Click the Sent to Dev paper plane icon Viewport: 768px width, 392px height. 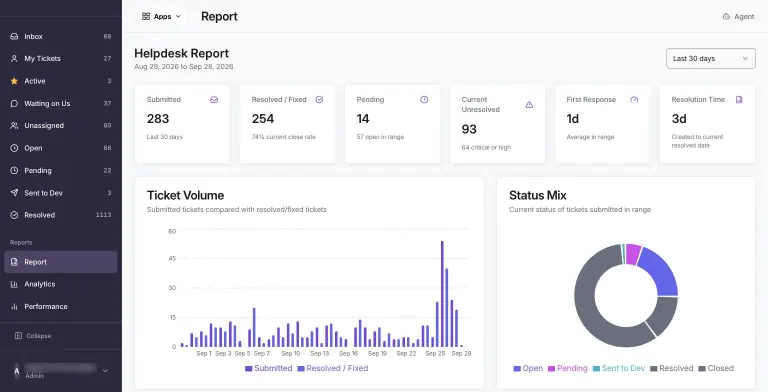14,193
